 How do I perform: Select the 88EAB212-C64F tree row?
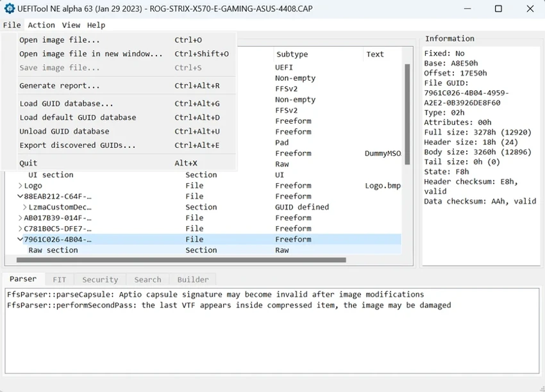pyautogui.click(x=203, y=197)
